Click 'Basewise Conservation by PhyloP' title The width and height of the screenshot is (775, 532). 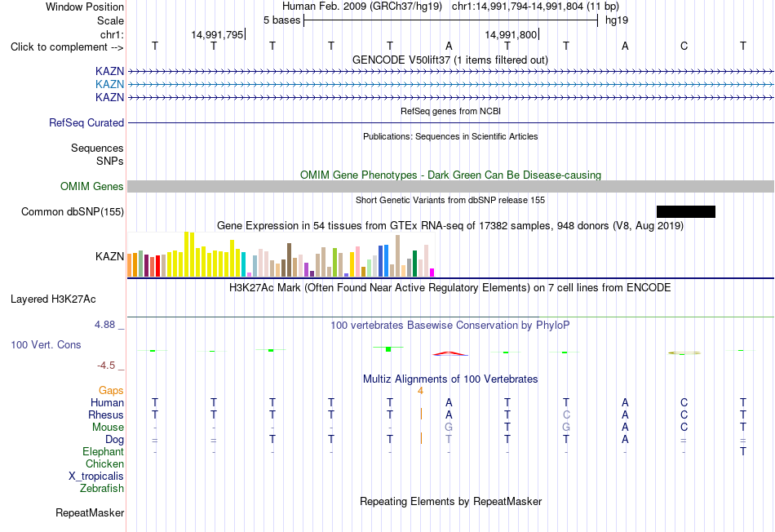point(449,326)
